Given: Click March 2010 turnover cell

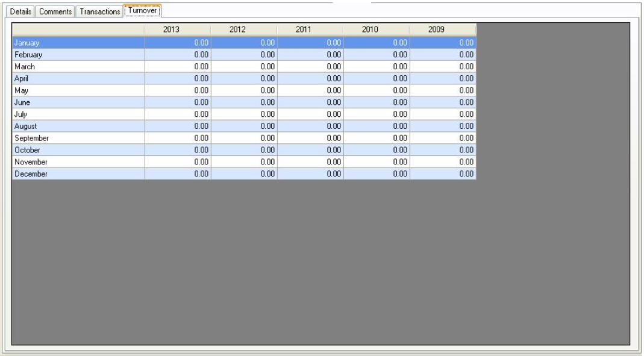Looking at the screenshot, I should coord(377,66).
